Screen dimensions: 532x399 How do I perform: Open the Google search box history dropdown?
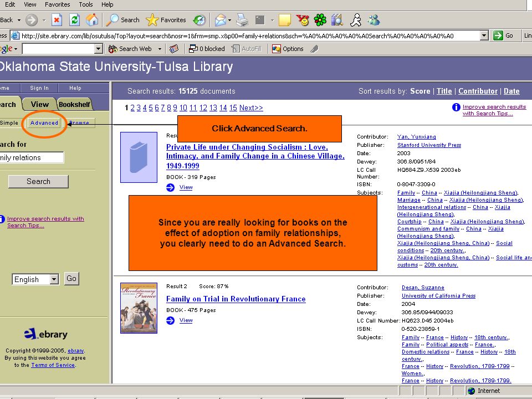pyautogui.click(x=99, y=49)
